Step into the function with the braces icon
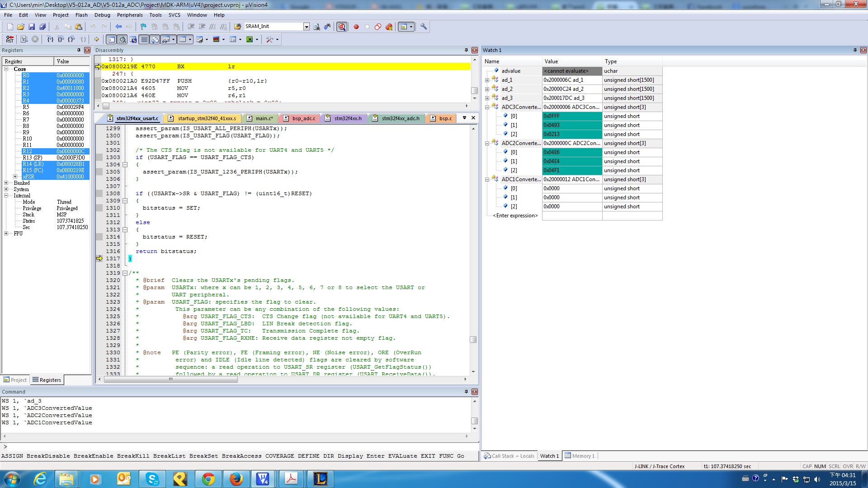This screenshot has height=488, width=868. [x=50, y=39]
